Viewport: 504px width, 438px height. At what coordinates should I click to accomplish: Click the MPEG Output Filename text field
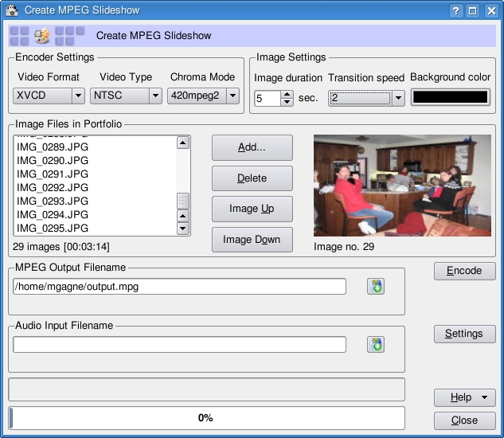(179, 286)
